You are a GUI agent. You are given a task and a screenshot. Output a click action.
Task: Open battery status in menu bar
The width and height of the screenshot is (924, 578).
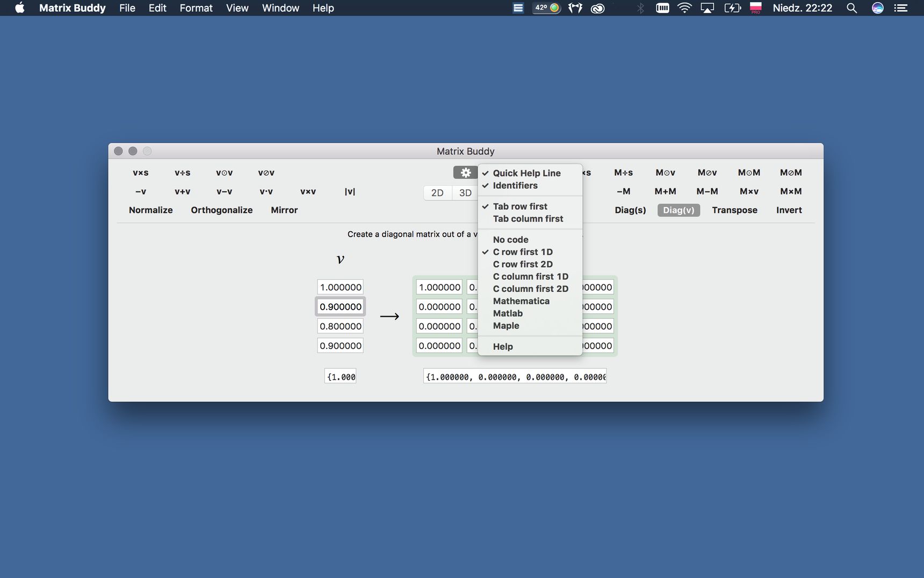click(733, 8)
